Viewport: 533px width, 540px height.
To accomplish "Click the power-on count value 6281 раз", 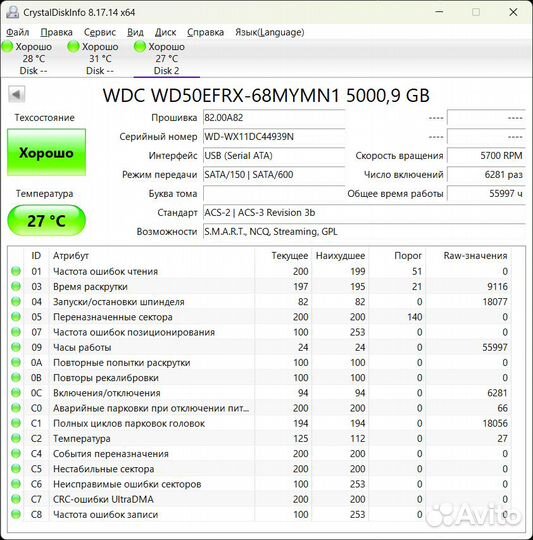I will tap(486, 175).
